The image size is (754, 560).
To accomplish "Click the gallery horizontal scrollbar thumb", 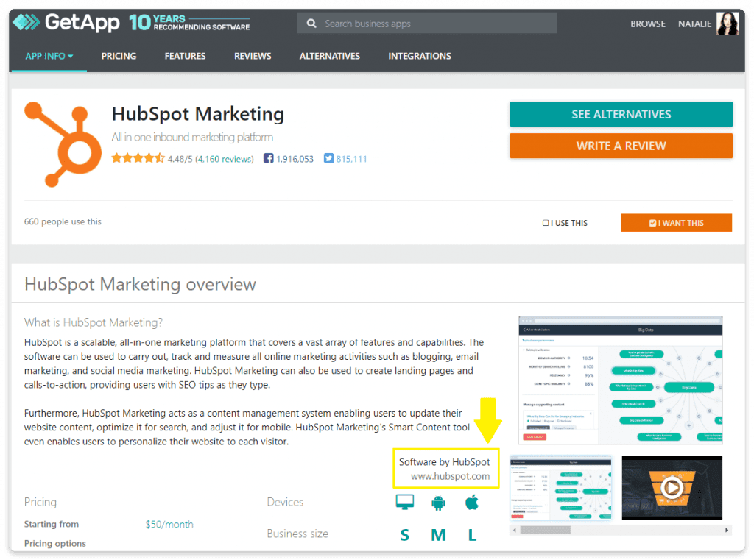I will pyautogui.click(x=545, y=531).
